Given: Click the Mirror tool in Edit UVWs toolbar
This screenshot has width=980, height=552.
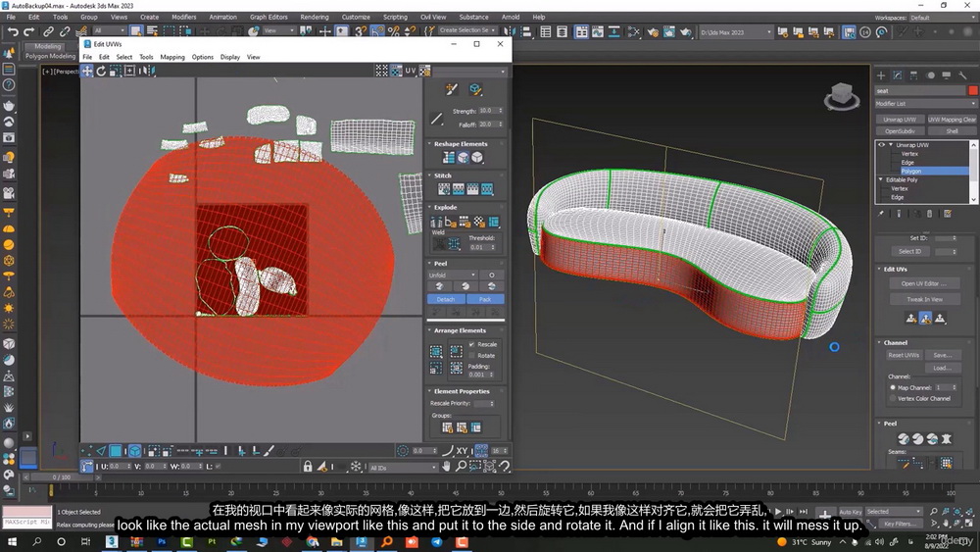Looking at the screenshot, I should (x=146, y=71).
